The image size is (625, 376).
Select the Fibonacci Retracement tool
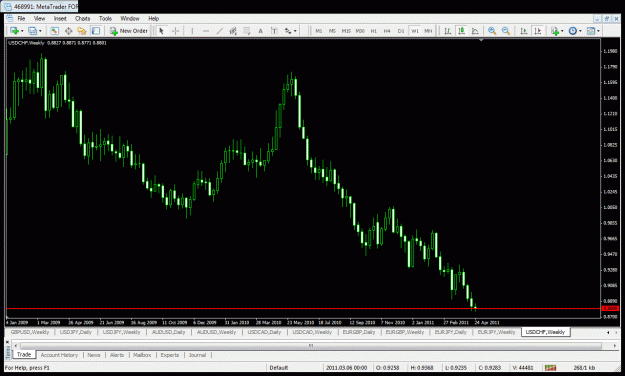tap(247, 31)
